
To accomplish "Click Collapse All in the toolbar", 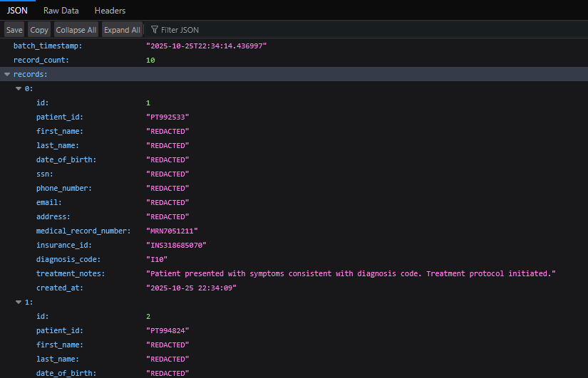I will click(x=76, y=30).
